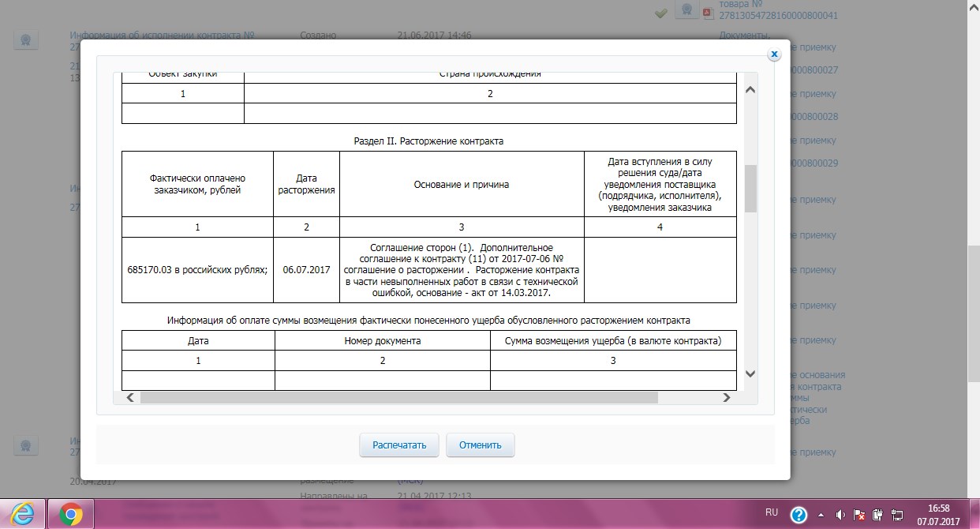Select the heading Информация об оплате суммы возмещения
Image resolution: width=980 pixels, height=529 pixels.
428,320
